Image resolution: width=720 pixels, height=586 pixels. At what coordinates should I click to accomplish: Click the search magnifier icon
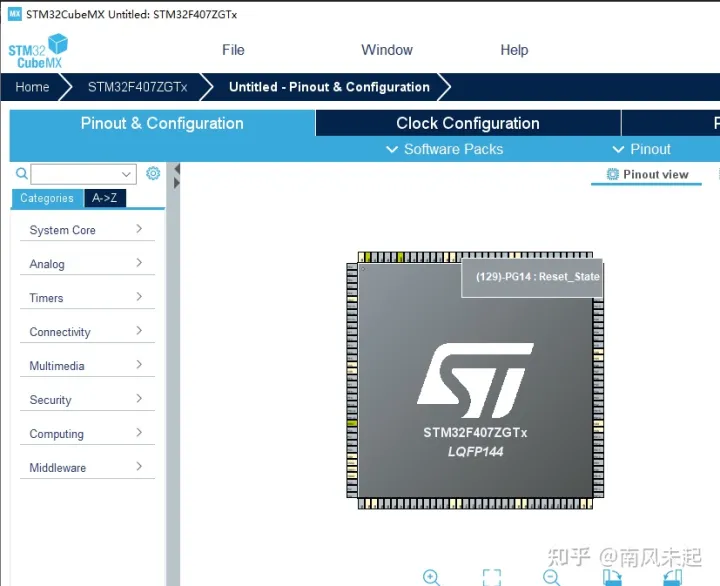pyautogui.click(x=22, y=174)
